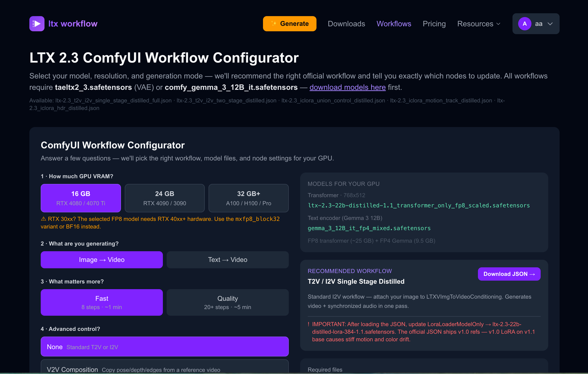The height and width of the screenshot is (374, 588).
Task: Click the mxfp8_block32 variant warning text
Action: click(x=160, y=223)
